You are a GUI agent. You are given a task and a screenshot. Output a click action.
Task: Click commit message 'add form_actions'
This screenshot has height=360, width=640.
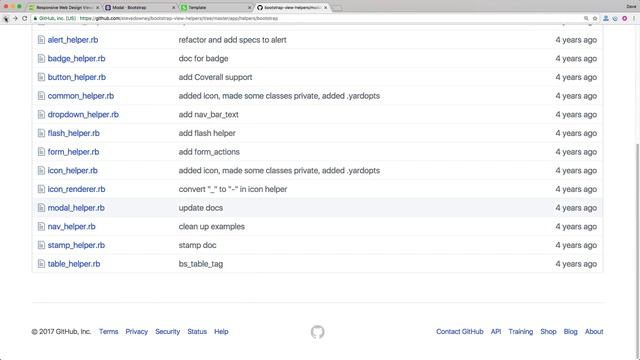tap(209, 152)
